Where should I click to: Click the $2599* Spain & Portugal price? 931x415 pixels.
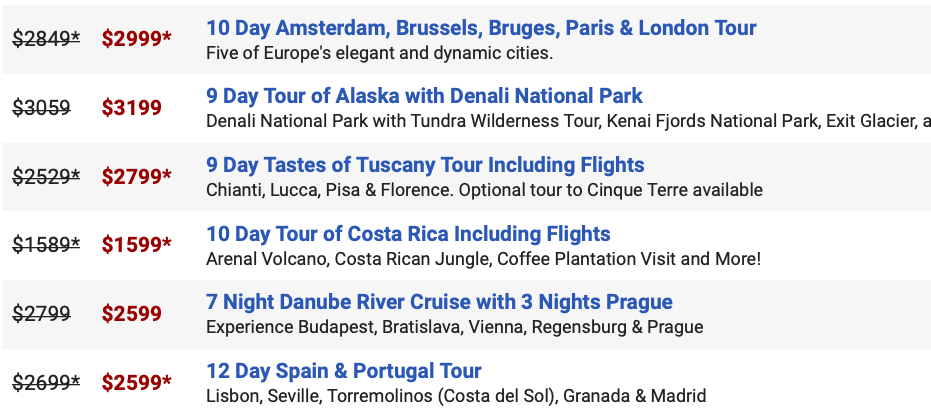click(137, 382)
